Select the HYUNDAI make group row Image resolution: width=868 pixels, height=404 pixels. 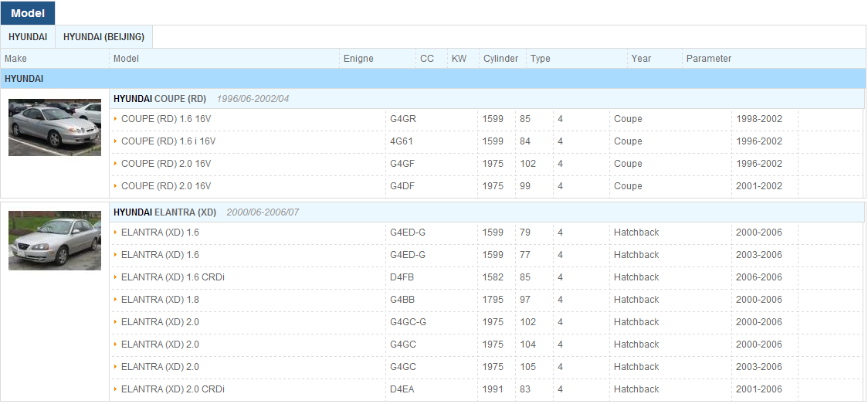pyautogui.click(x=433, y=79)
